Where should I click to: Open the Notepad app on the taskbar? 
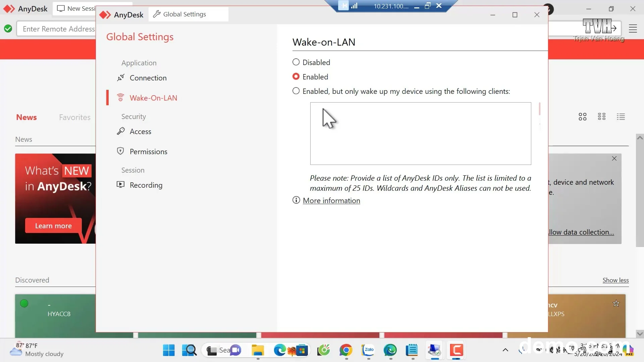pyautogui.click(x=412, y=350)
